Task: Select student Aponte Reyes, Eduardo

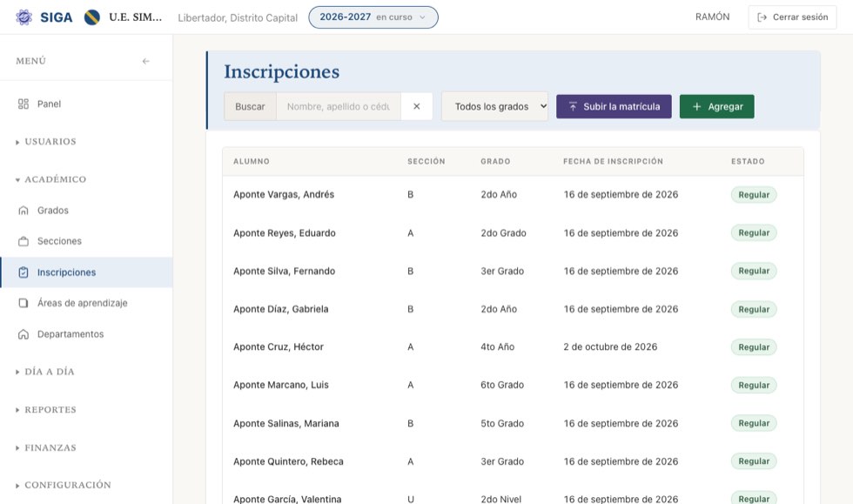Action: point(285,233)
